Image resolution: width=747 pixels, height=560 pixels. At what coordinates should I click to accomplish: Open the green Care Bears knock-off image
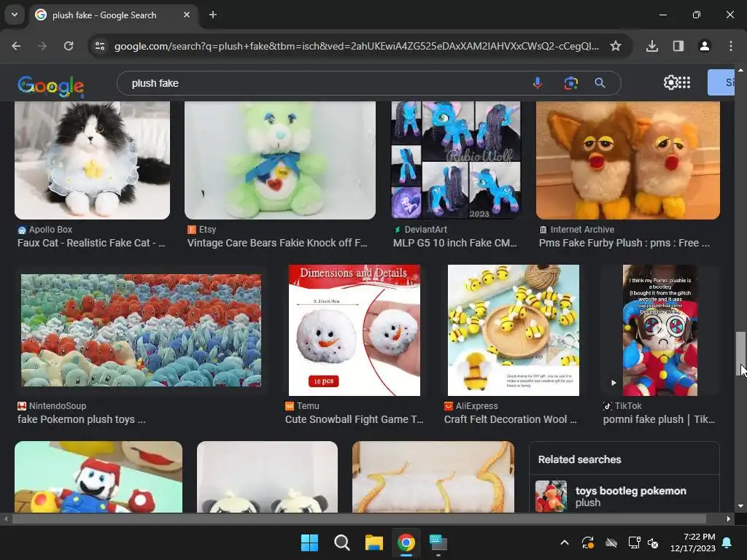(x=280, y=160)
